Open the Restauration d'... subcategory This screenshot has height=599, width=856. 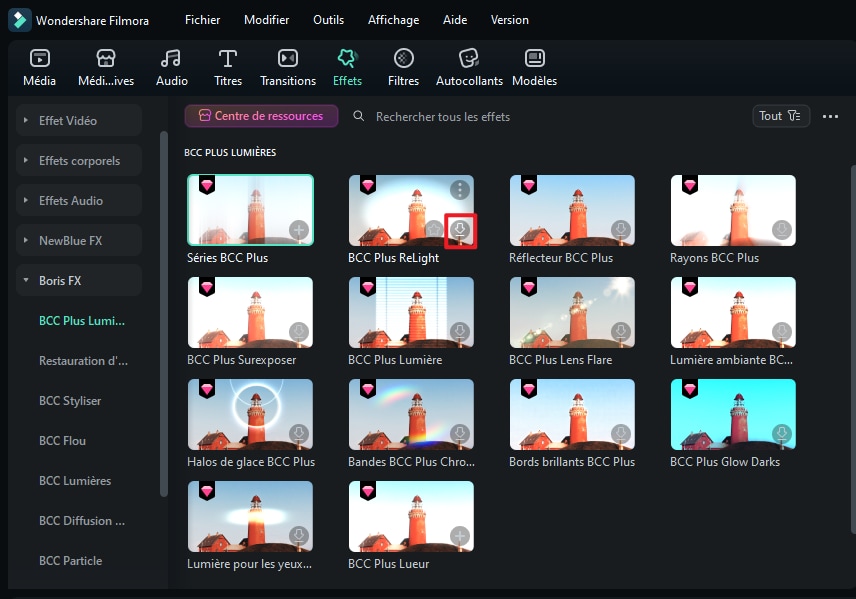point(84,360)
